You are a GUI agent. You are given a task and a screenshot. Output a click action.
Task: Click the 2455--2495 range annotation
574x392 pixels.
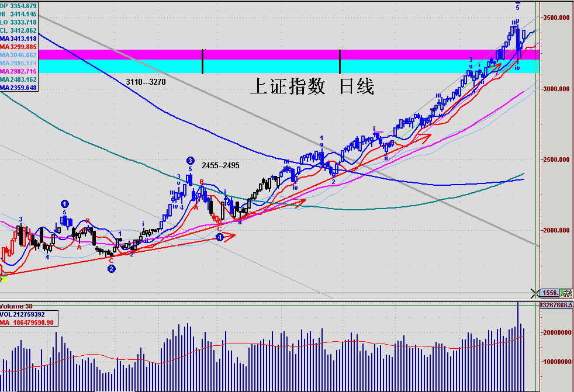221,165
